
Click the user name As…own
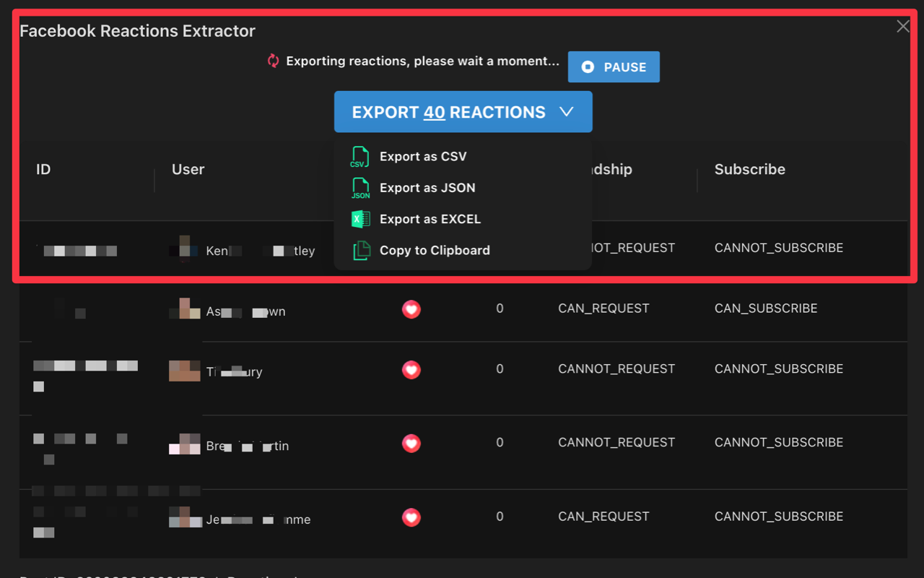(245, 312)
